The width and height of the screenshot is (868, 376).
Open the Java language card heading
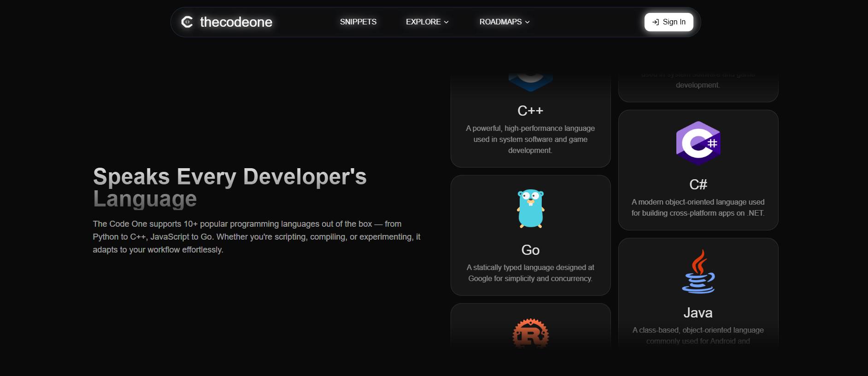698,313
